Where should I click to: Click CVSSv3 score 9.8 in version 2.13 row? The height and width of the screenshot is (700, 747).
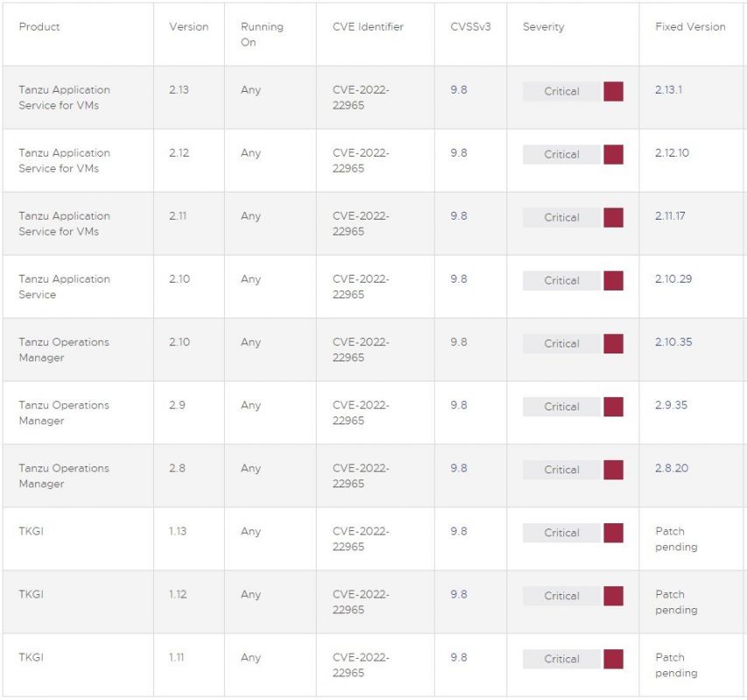coord(458,90)
